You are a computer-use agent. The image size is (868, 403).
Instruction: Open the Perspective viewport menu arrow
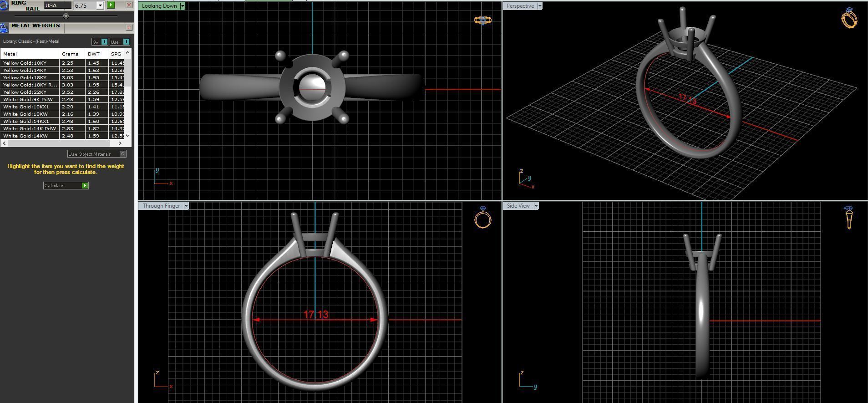[x=540, y=6]
